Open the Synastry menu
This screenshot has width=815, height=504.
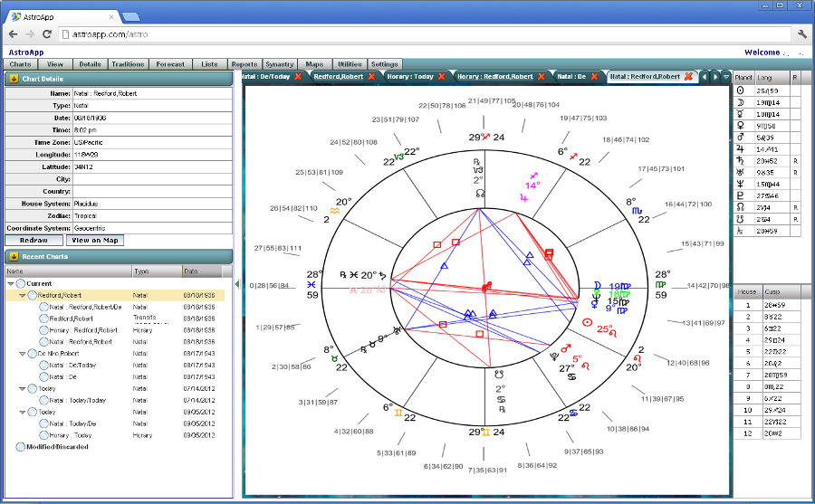coord(280,64)
